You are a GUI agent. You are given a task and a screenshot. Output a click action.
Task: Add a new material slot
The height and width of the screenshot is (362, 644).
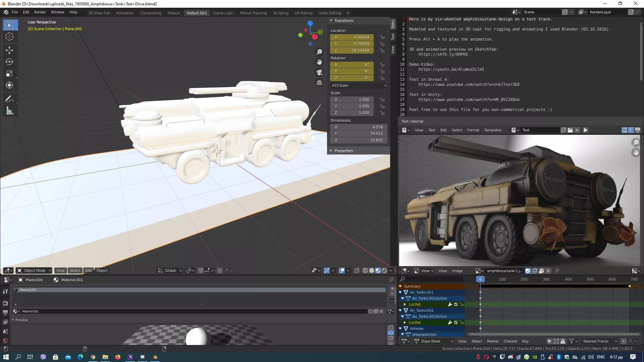392,289
